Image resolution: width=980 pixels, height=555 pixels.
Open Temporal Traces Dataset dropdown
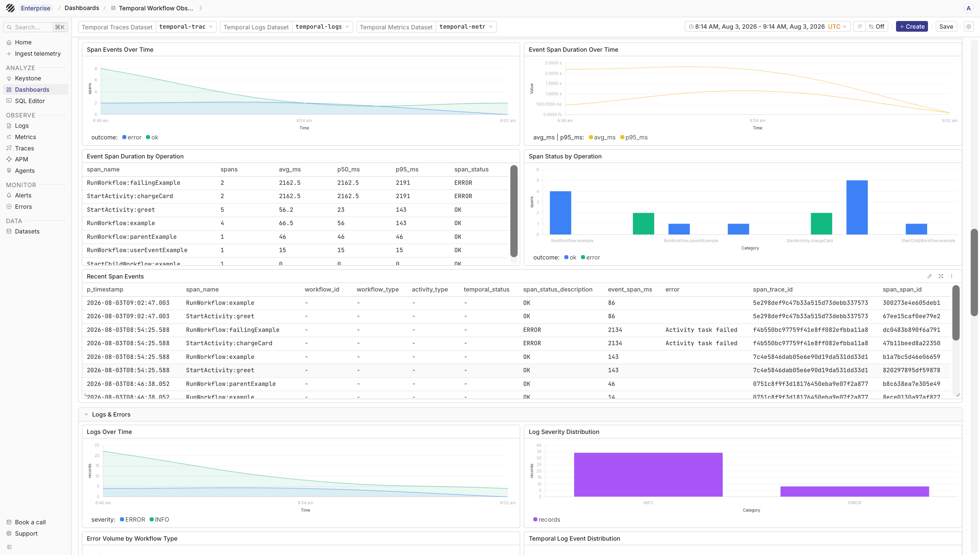click(x=186, y=27)
